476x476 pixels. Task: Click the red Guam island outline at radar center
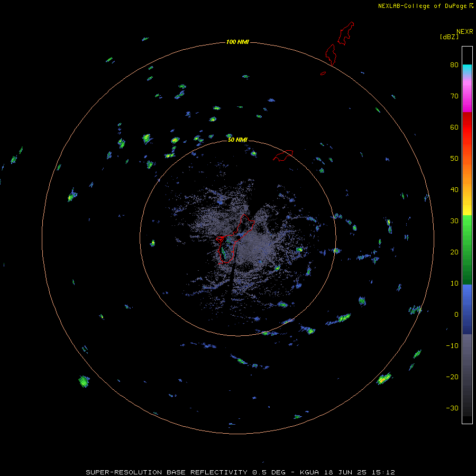tap(235, 240)
